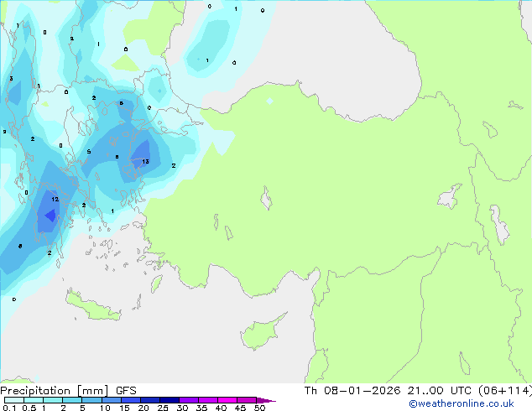Choose the legend swatch between 10 and 15
The height and width of the screenshot is (411, 532).
[x=112, y=400]
